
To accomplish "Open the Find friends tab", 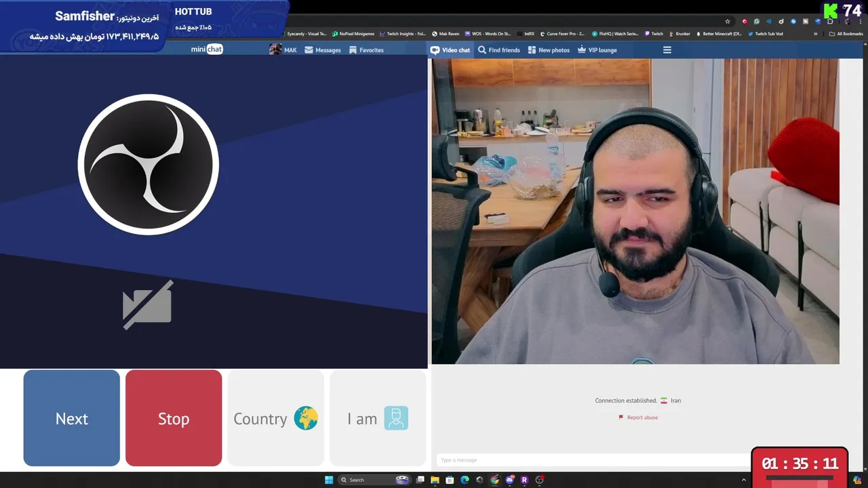I will point(498,50).
